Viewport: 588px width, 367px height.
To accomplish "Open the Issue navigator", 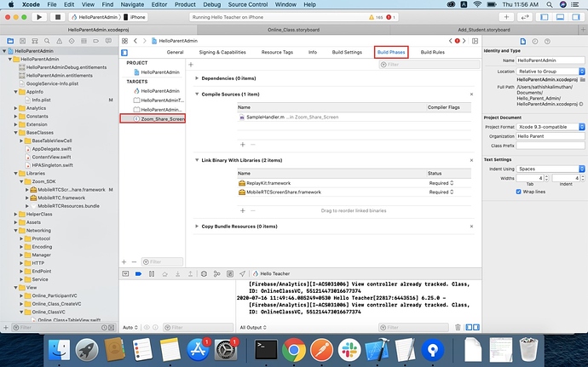I will coord(60,41).
